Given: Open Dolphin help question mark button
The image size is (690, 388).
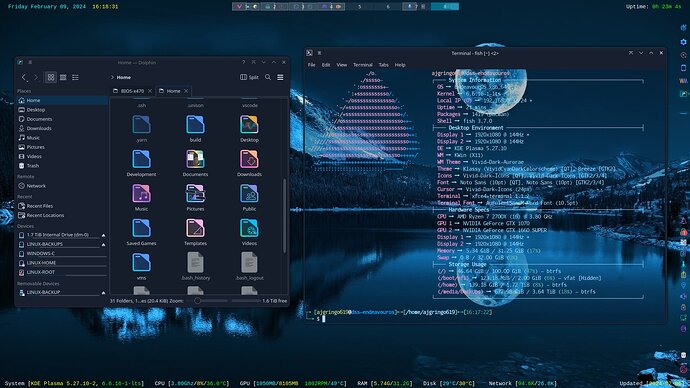Looking at the screenshot, I should 243,62.
